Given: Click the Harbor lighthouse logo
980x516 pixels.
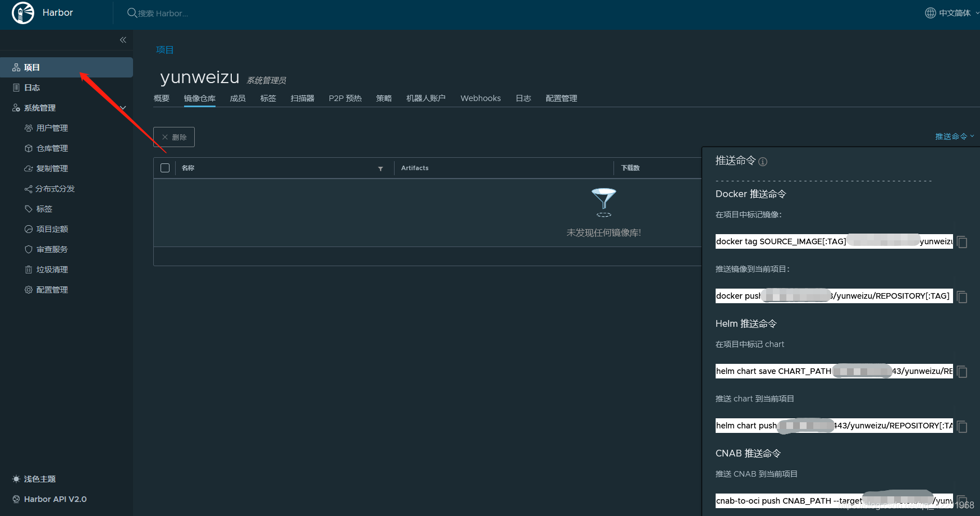Looking at the screenshot, I should 23,13.
